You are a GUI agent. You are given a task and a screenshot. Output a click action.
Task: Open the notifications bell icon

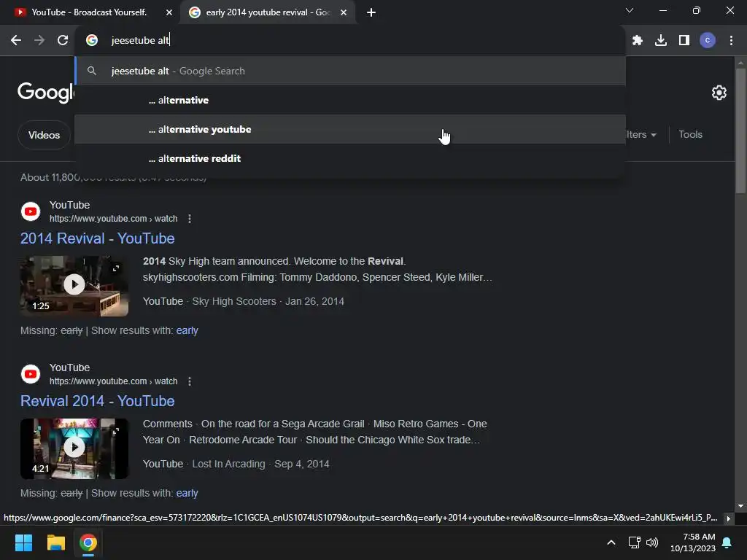(x=727, y=542)
